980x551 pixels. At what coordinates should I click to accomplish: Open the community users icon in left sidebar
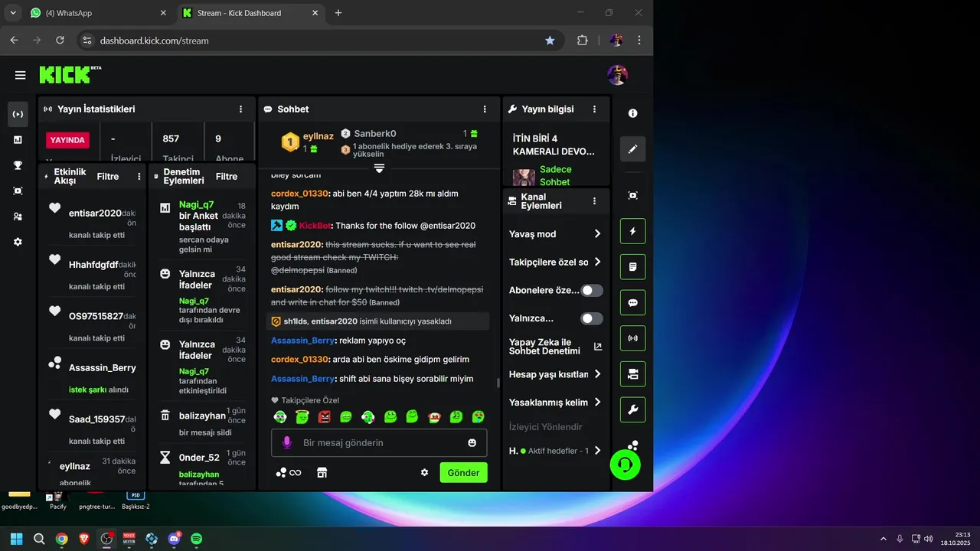pos(18,217)
